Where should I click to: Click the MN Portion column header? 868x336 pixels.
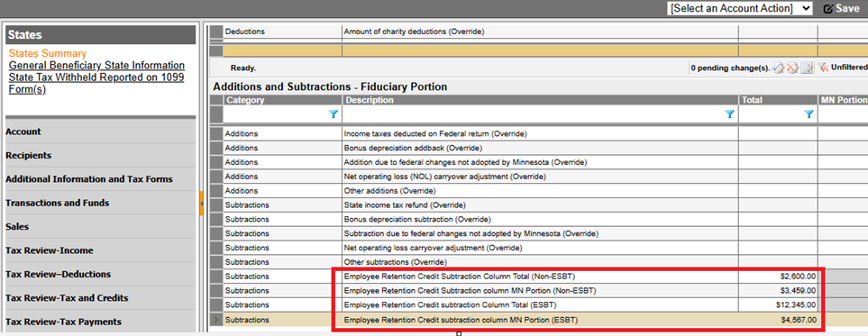tap(843, 100)
